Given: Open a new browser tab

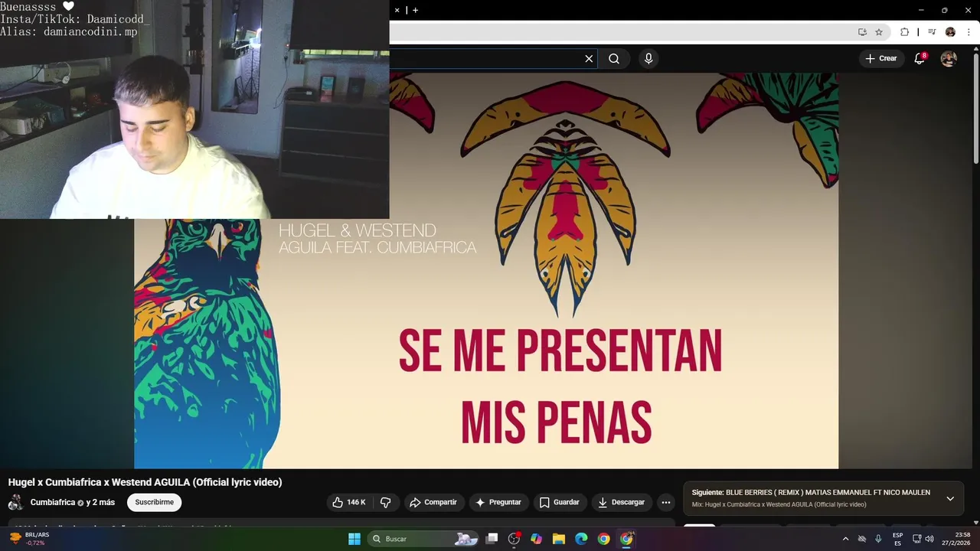Looking at the screenshot, I should 415,10.
